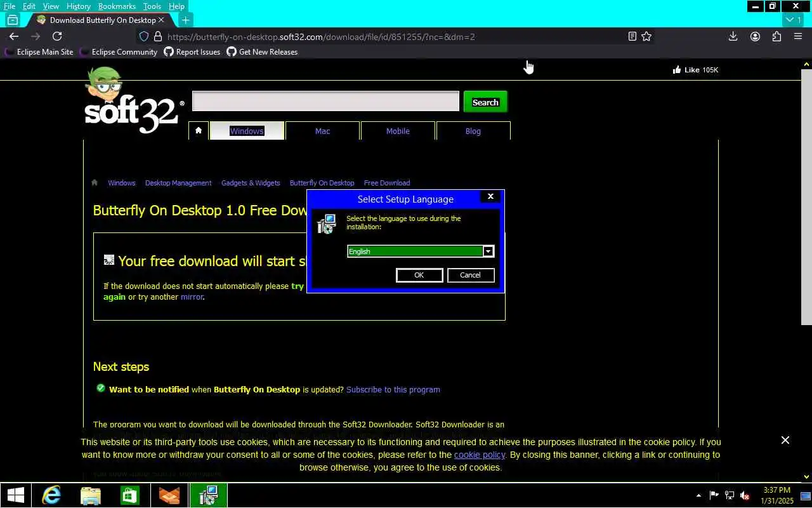Screen dimensions: 812x508
Task: Open the application hamburger menu
Action: point(798,37)
